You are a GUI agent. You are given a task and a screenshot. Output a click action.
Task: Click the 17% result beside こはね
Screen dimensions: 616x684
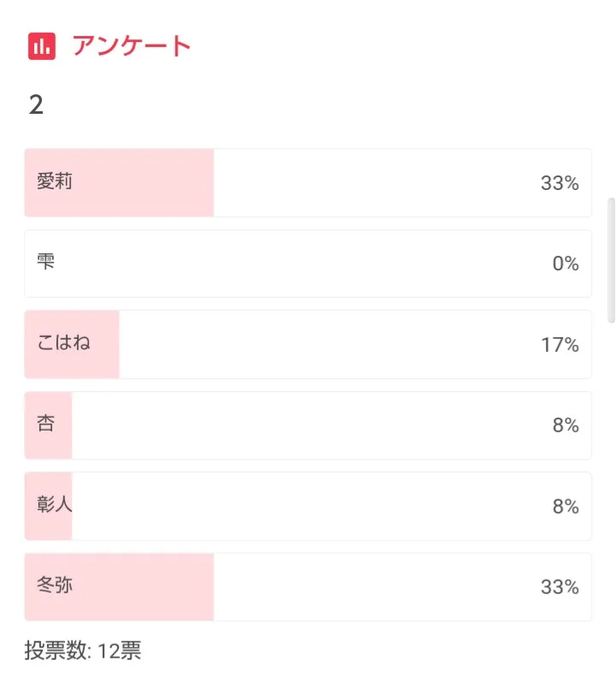pyautogui.click(x=560, y=345)
